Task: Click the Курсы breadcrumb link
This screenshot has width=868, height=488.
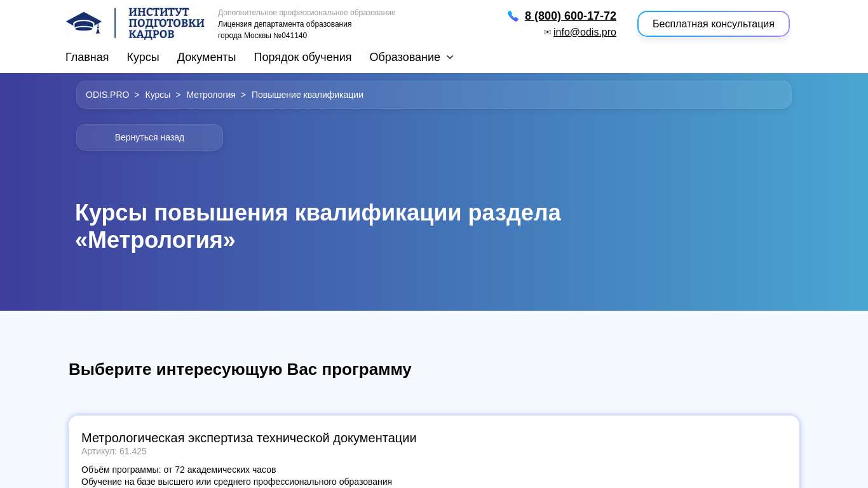Action: point(158,95)
